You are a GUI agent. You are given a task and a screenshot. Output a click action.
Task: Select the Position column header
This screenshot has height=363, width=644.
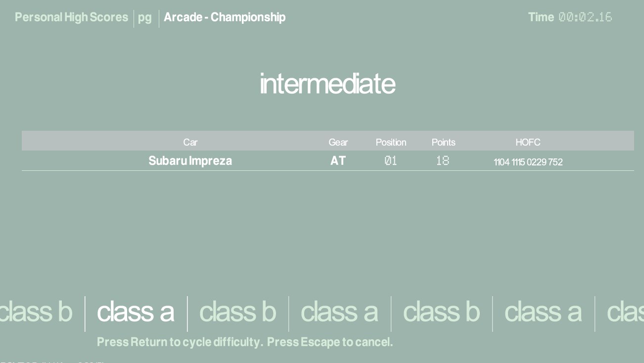[x=391, y=142]
